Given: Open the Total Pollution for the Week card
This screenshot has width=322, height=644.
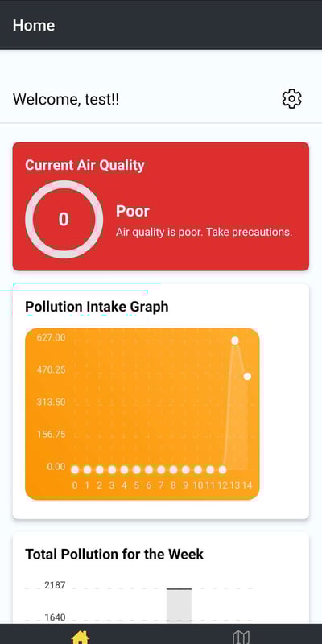Looking at the screenshot, I should [160, 577].
